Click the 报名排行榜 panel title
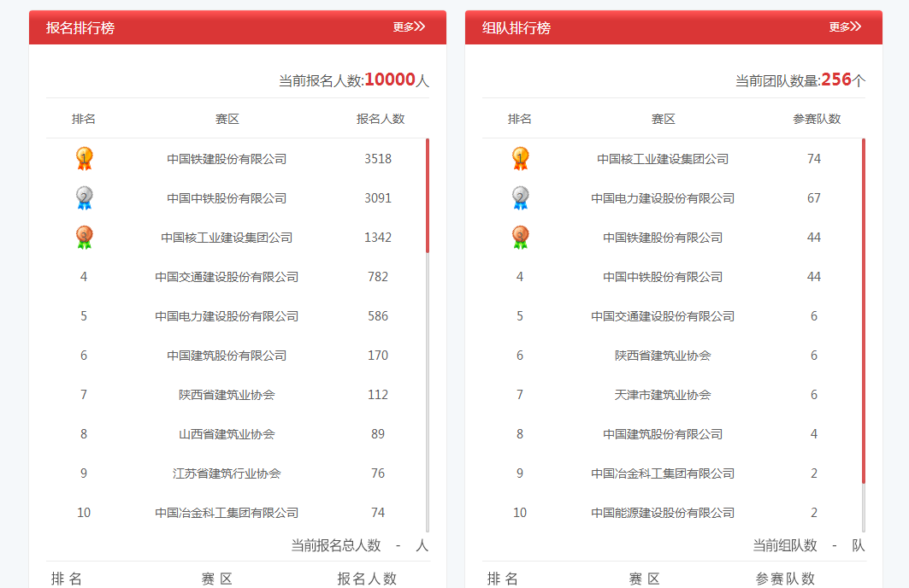The height and width of the screenshot is (588, 909). point(80,28)
